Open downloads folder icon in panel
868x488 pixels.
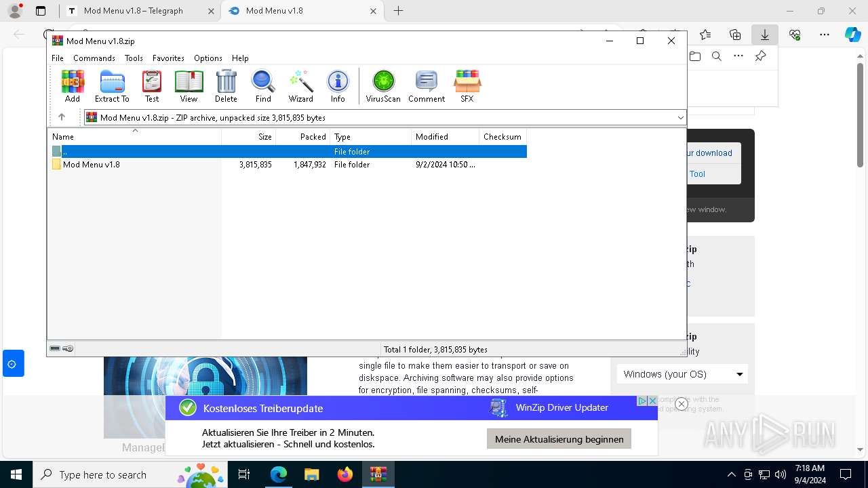click(x=695, y=56)
